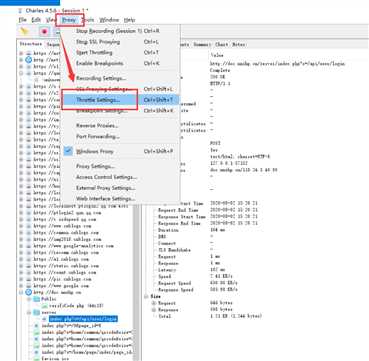Viewport: 369px width, 361px height.
Task: Switch to the Structure tab
Action: pos(31,44)
